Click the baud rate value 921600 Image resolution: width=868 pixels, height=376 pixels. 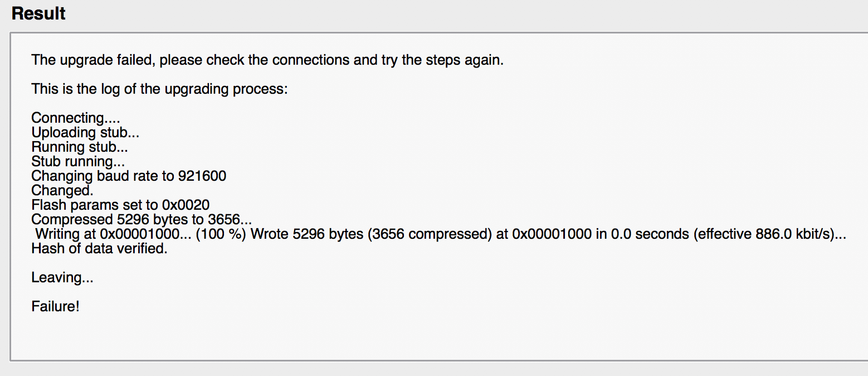(x=202, y=176)
